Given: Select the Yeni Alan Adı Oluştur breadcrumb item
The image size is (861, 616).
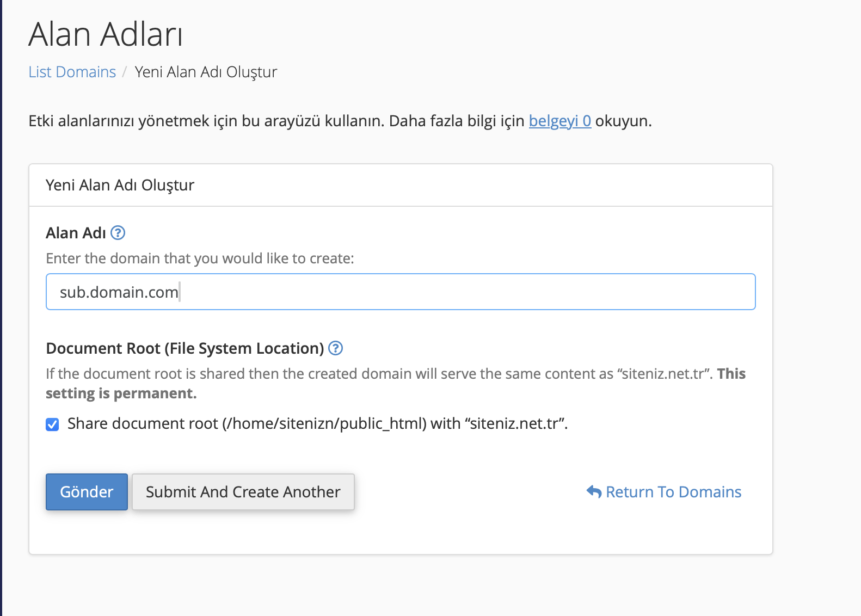Looking at the screenshot, I should 206,72.
